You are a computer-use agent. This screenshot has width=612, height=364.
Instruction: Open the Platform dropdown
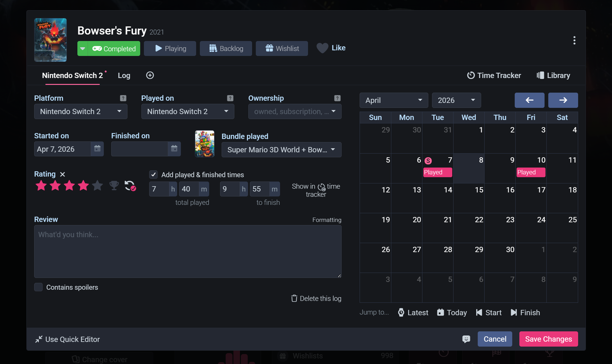click(x=81, y=112)
